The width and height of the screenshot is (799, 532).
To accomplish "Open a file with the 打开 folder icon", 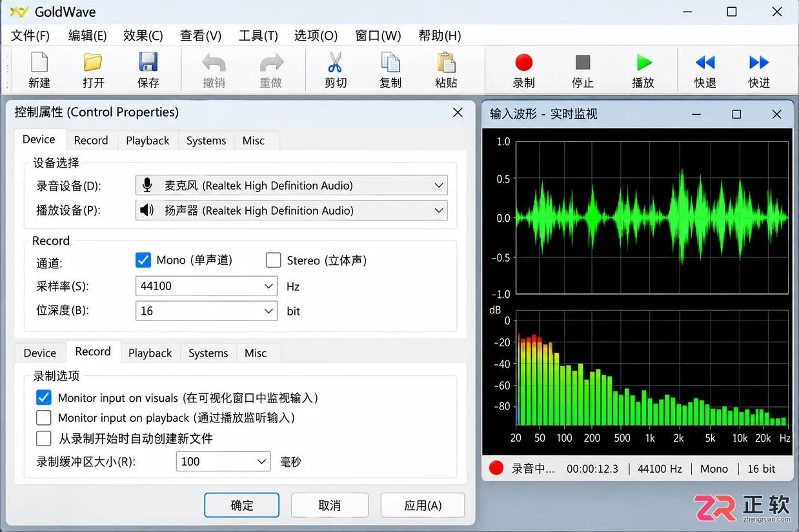I will tap(94, 63).
